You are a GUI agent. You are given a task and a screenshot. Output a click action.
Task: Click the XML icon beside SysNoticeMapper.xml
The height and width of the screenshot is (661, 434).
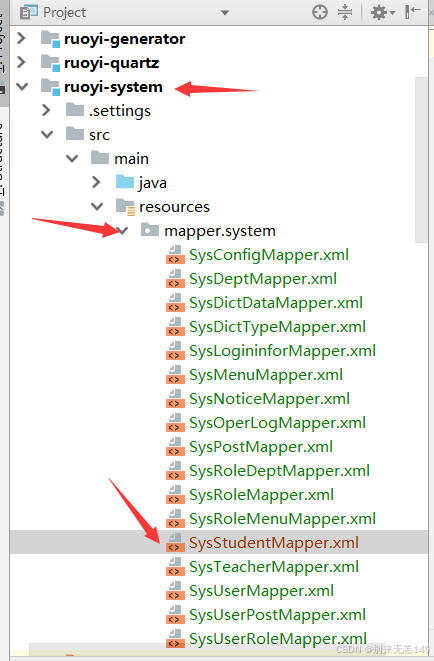[x=175, y=399]
